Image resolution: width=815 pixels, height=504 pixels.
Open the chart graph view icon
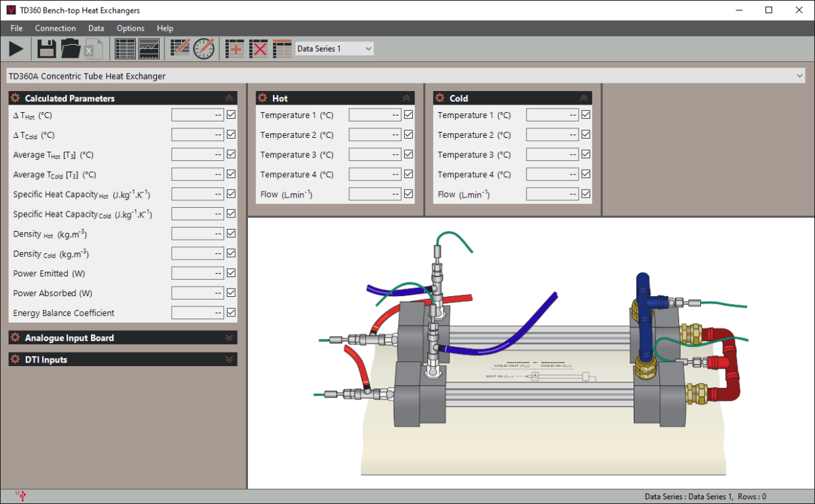pyautogui.click(x=149, y=48)
